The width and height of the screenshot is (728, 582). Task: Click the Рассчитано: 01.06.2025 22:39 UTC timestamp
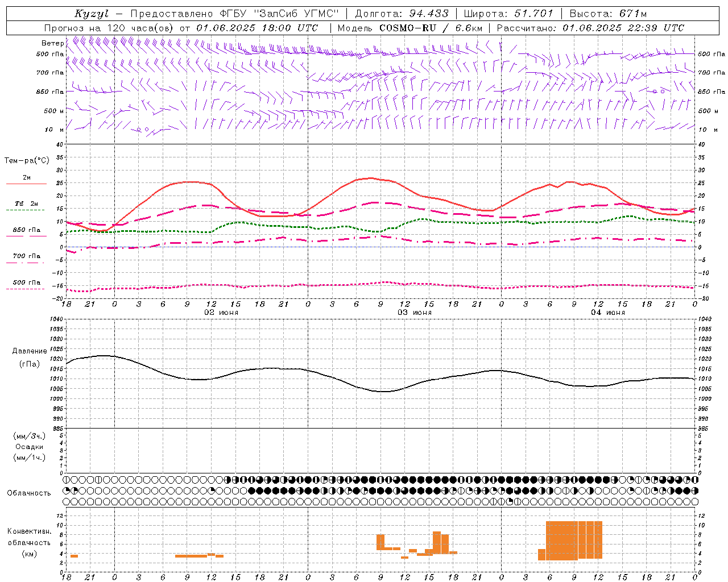click(x=590, y=28)
